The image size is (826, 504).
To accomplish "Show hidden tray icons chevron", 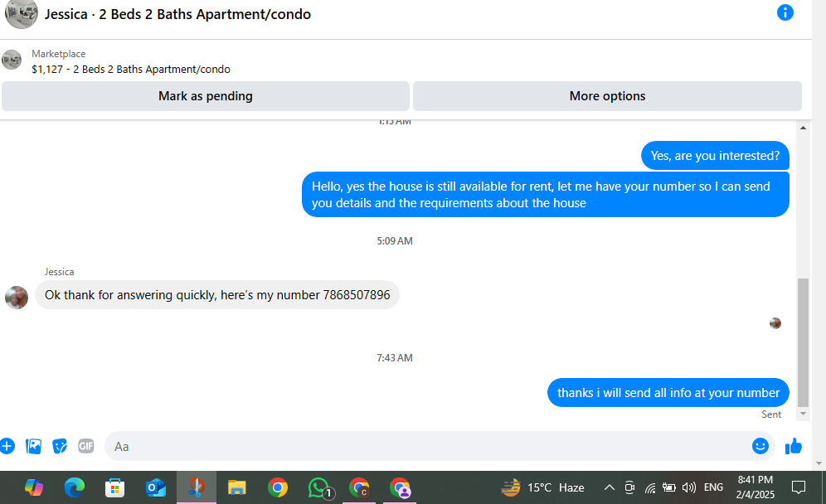I will coord(609,487).
